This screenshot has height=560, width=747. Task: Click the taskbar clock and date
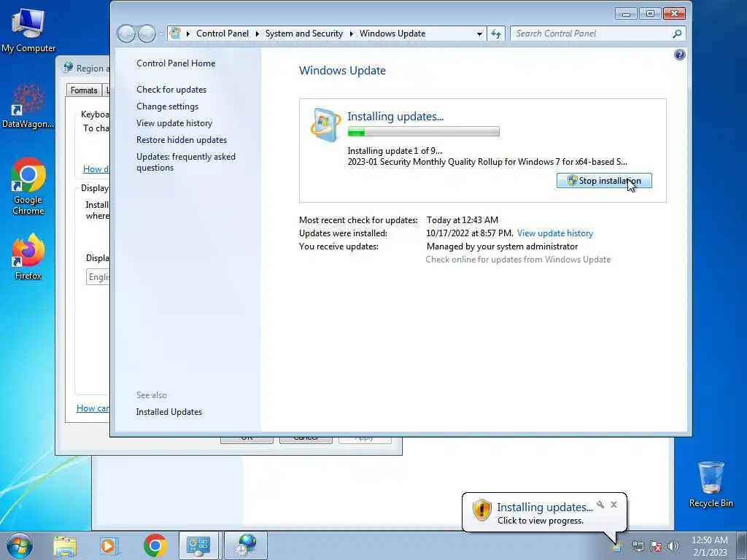coord(710,545)
